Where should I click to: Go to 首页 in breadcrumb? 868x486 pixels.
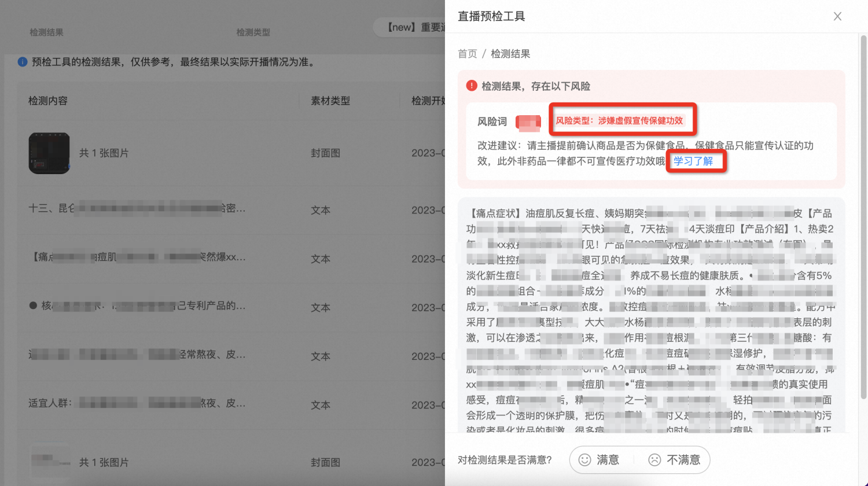click(x=468, y=54)
